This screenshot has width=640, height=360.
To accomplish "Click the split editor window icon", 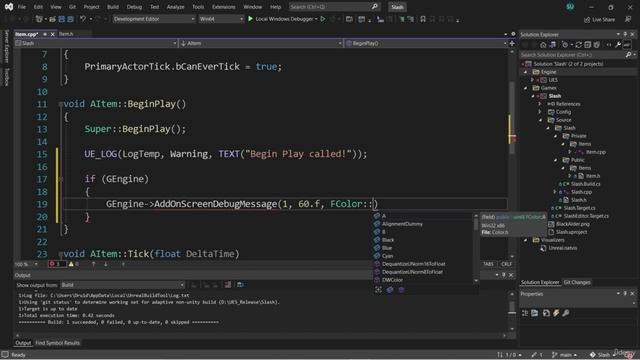I will (x=512, y=43).
